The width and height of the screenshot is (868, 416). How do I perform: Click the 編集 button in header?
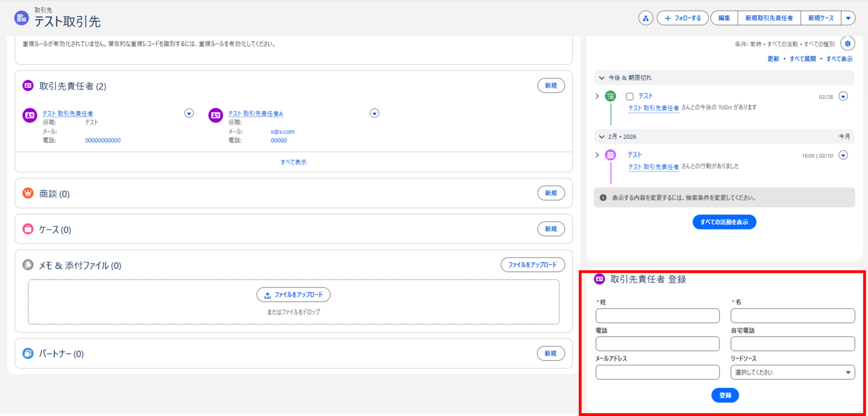pyautogui.click(x=724, y=18)
